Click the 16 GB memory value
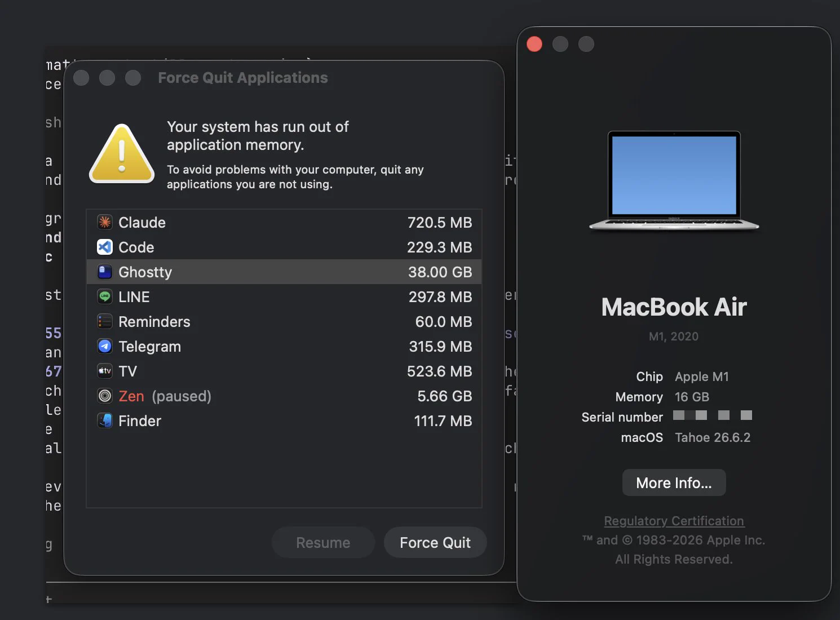The image size is (840, 620). pos(692,397)
